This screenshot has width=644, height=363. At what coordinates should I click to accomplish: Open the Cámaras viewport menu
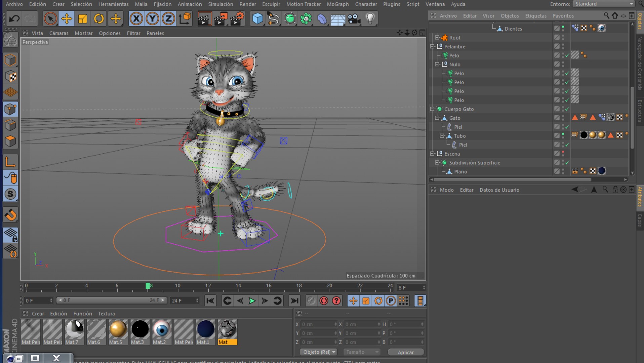click(x=59, y=33)
